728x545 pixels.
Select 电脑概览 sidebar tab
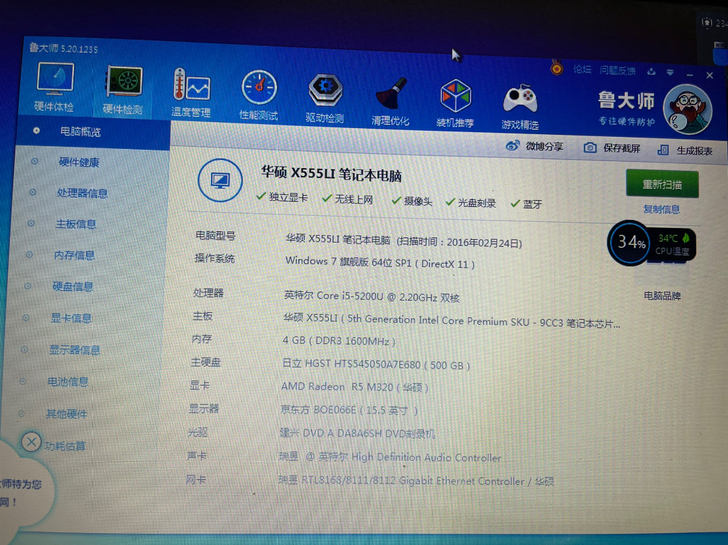click(93, 131)
